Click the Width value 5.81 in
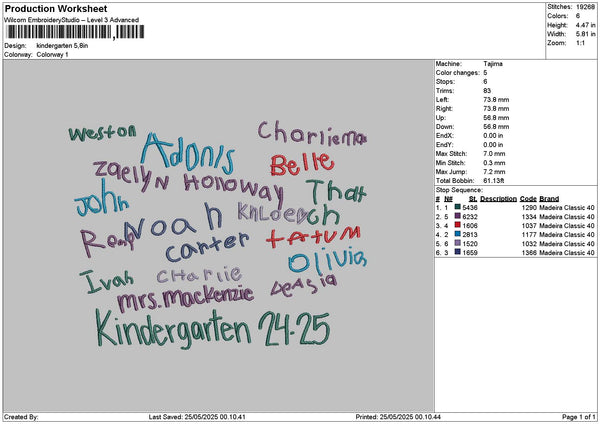This screenshot has width=600, height=424. (585, 34)
